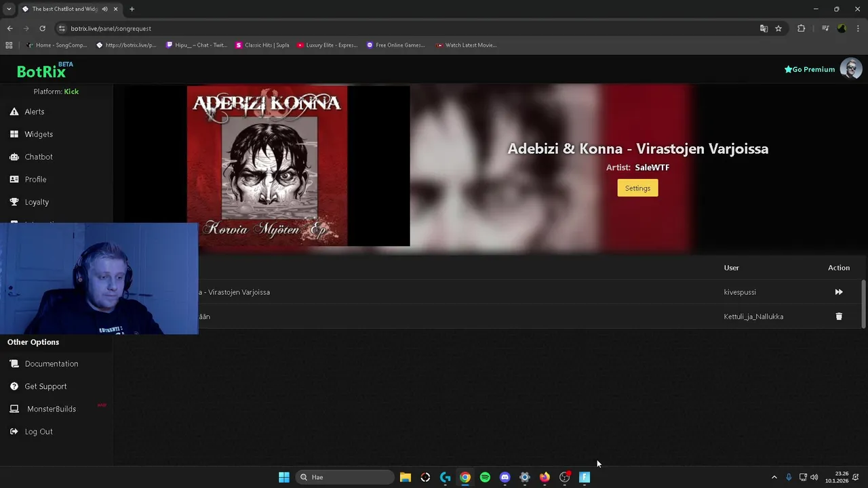Click the Go Premium star link

810,69
